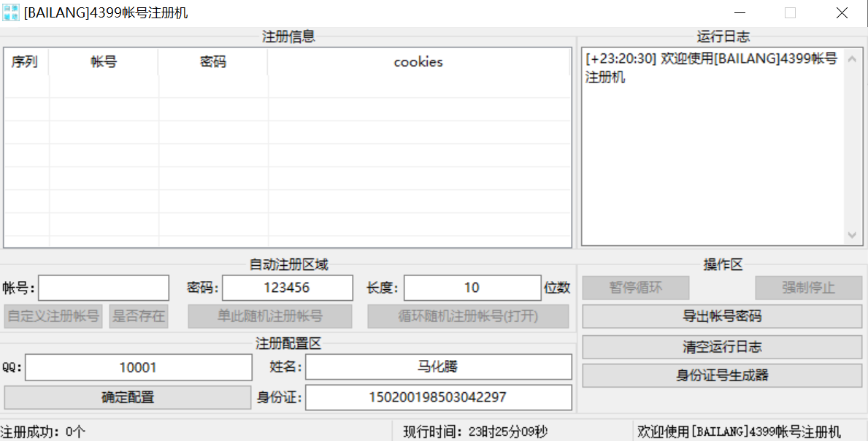Image resolution: width=868 pixels, height=441 pixels.
Task: Click the QQ field showing 10001
Action: pos(139,368)
